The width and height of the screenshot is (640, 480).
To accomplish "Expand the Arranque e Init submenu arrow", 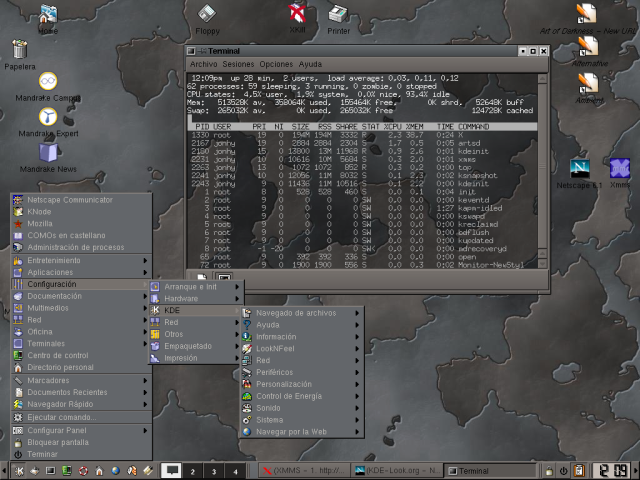I will tap(237, 287).
